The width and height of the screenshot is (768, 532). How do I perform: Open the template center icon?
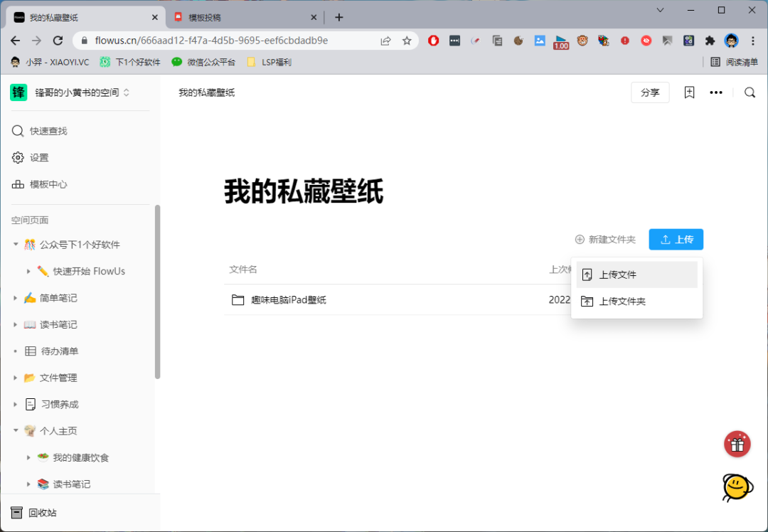18,184
